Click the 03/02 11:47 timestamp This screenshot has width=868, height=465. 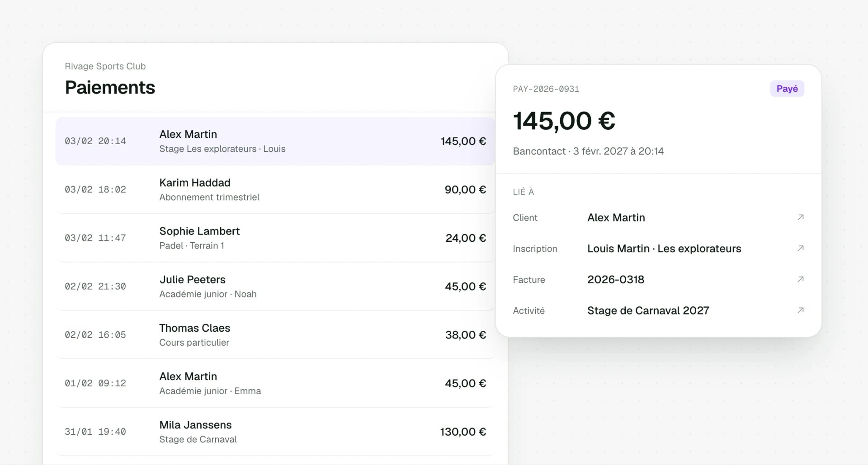pyautogui.click(x=95, y=238)
